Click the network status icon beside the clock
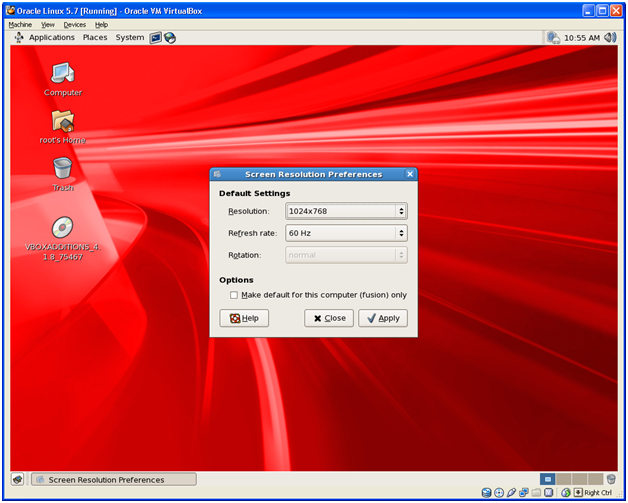 click(x=553, y=38)
